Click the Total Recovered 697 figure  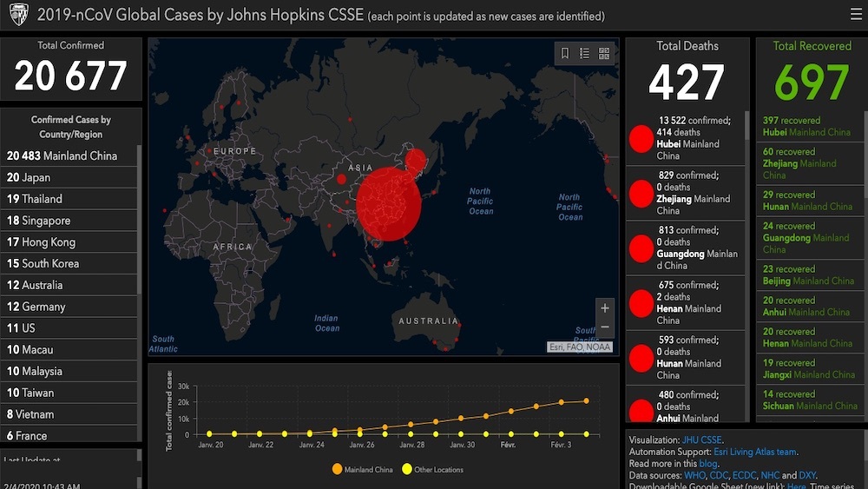[x=812, y=82]
